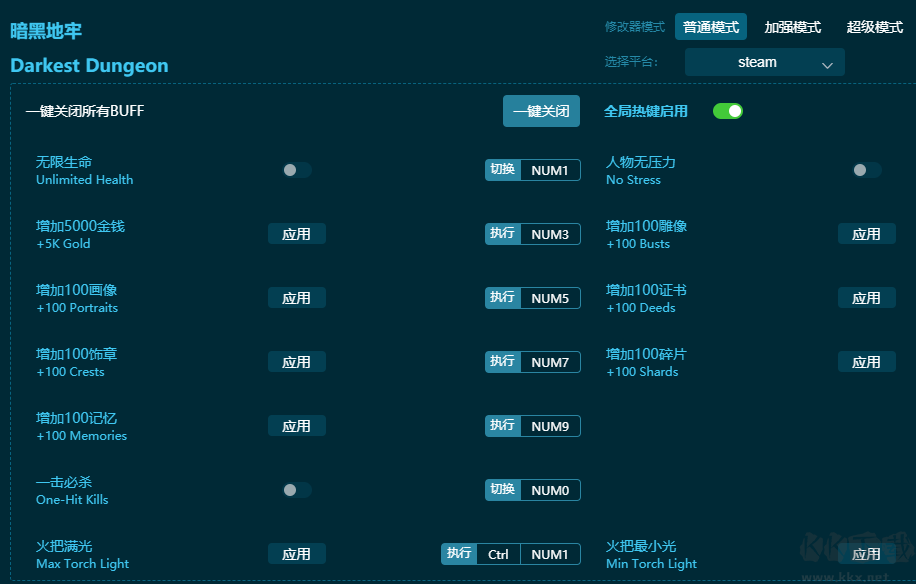Apply +100 Deeds
Viewport: 916px width, 584px height.
tap(866, 297)
